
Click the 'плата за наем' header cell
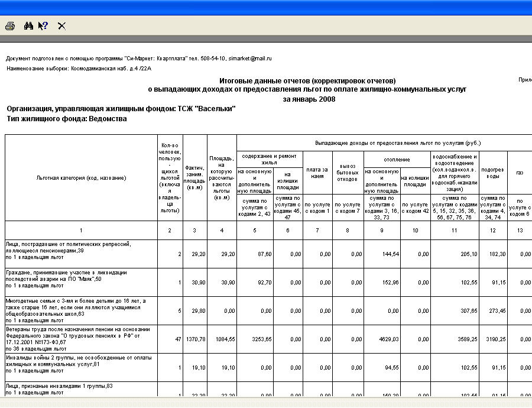click(317, 173)
